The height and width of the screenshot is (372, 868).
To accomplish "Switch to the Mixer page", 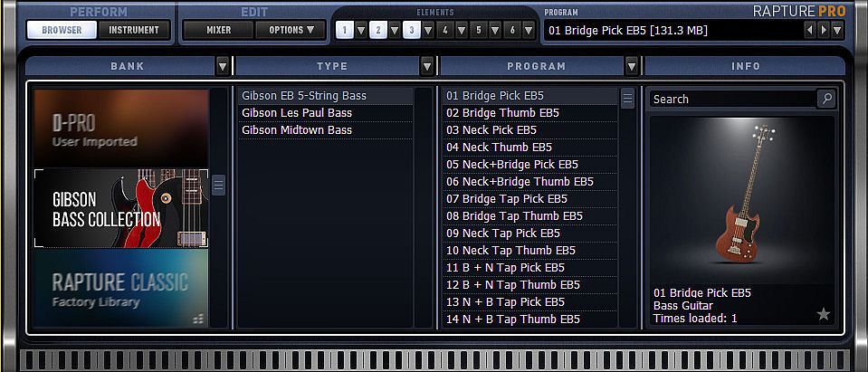I will [218, 30].
